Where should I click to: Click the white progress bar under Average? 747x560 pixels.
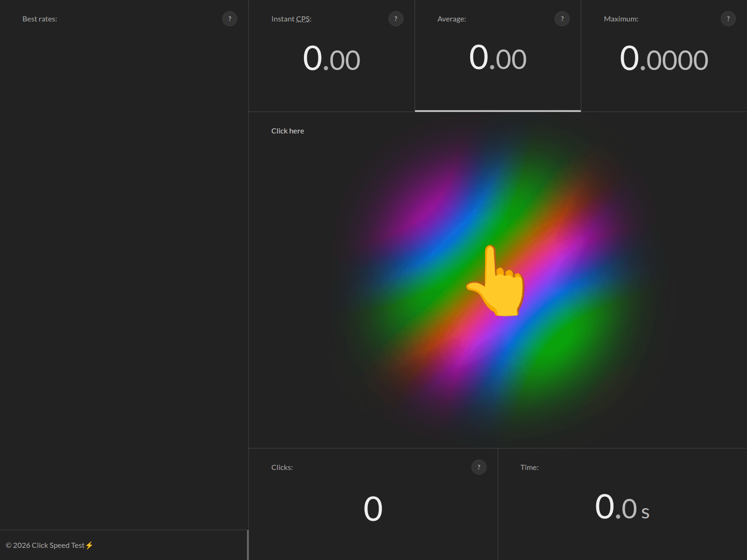click(498, 110)
